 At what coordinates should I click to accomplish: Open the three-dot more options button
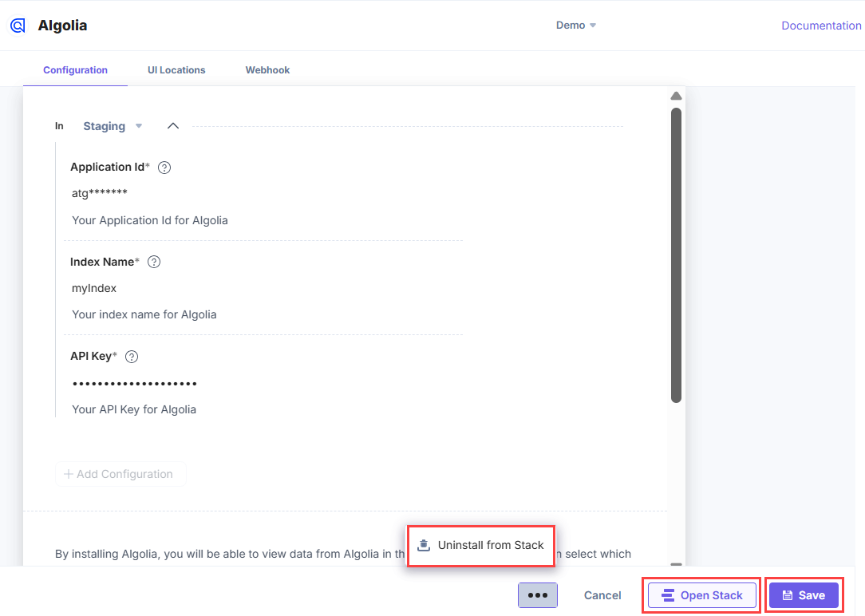[x=538, y=595]
